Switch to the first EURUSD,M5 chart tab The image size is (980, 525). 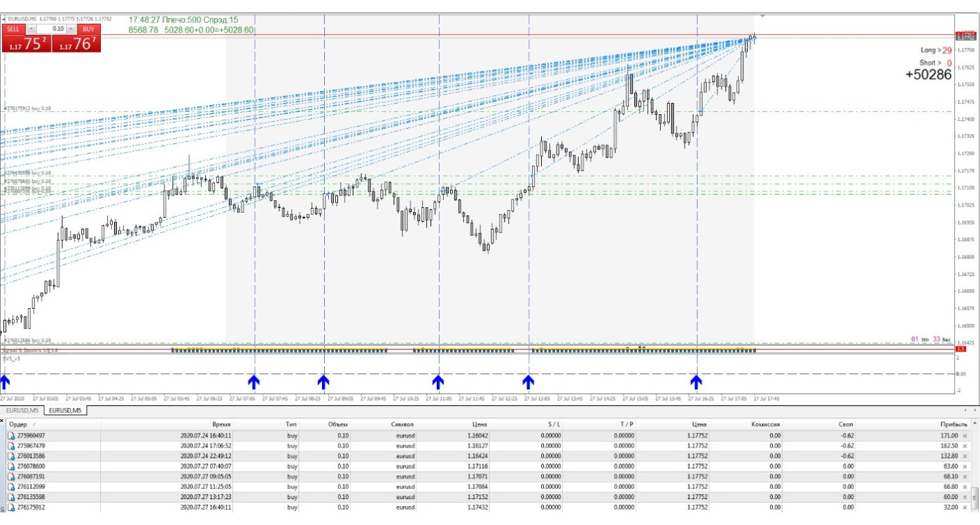[22, 410]
